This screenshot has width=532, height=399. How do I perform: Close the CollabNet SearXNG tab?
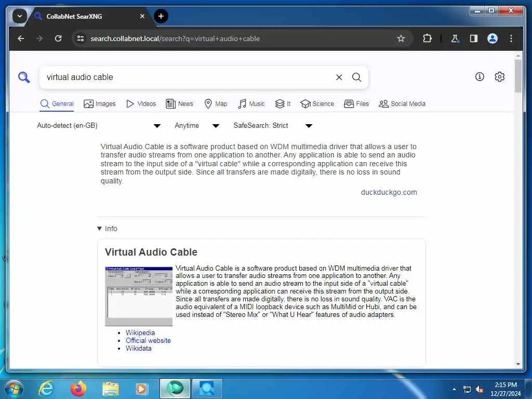point(142,16)
